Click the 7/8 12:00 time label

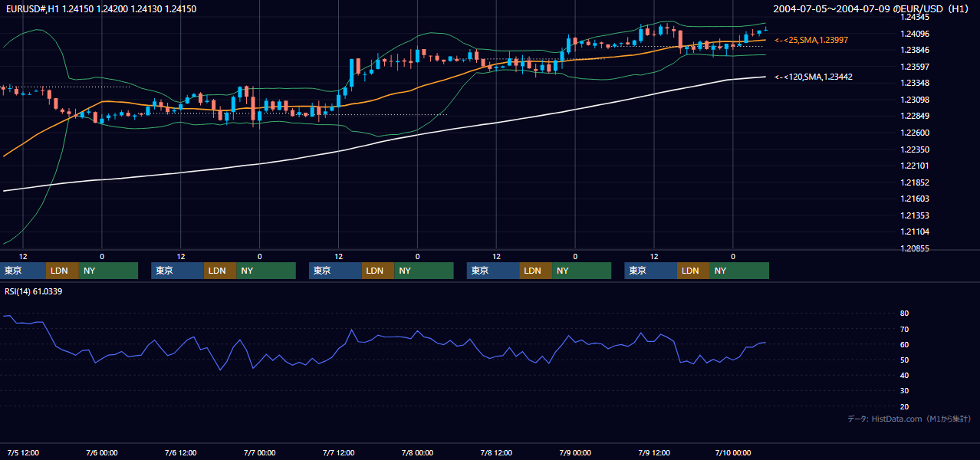pos(496,452)
